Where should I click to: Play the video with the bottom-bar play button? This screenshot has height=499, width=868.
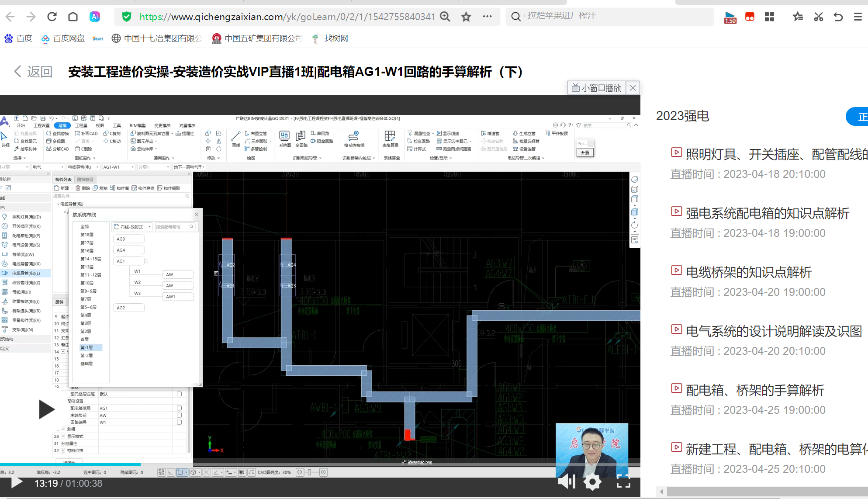(17, 483)
